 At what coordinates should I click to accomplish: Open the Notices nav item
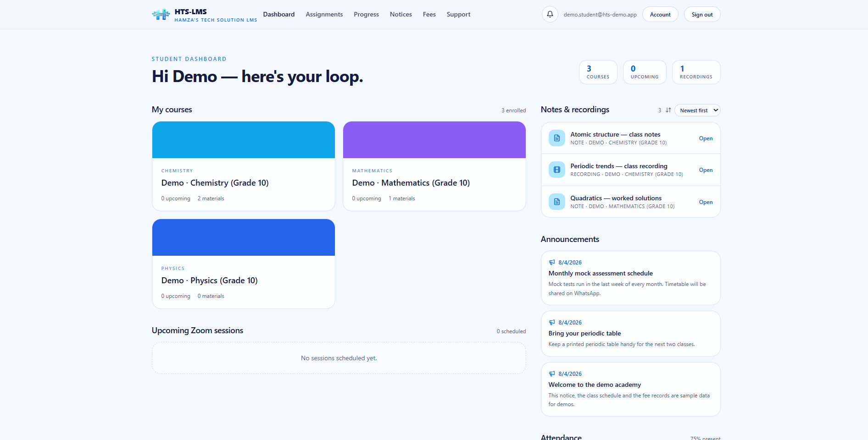coord(401,14)
